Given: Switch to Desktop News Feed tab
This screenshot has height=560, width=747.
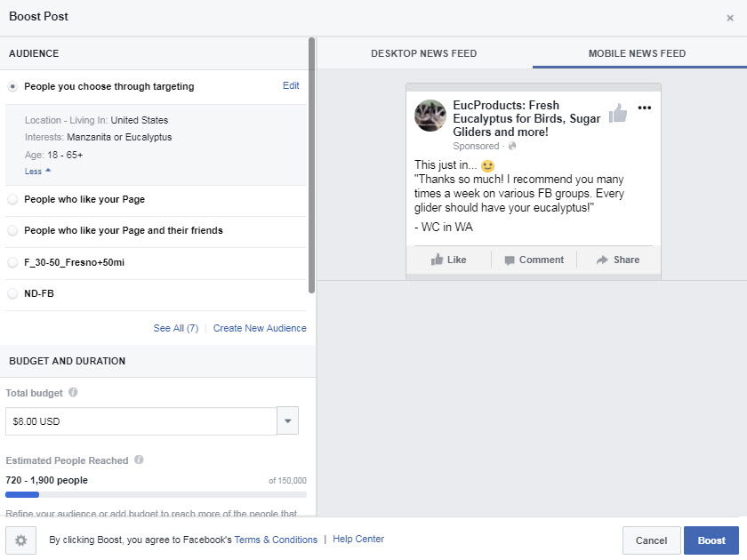Looking at the screenshot, I should point(423,53).
